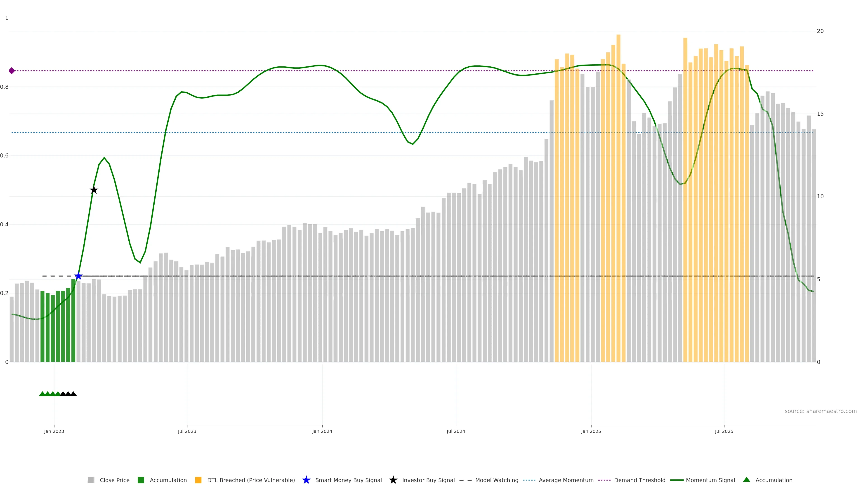Click the orange DTL Breached legend swatch
The image size is (868, 488).
click(198, 480)
